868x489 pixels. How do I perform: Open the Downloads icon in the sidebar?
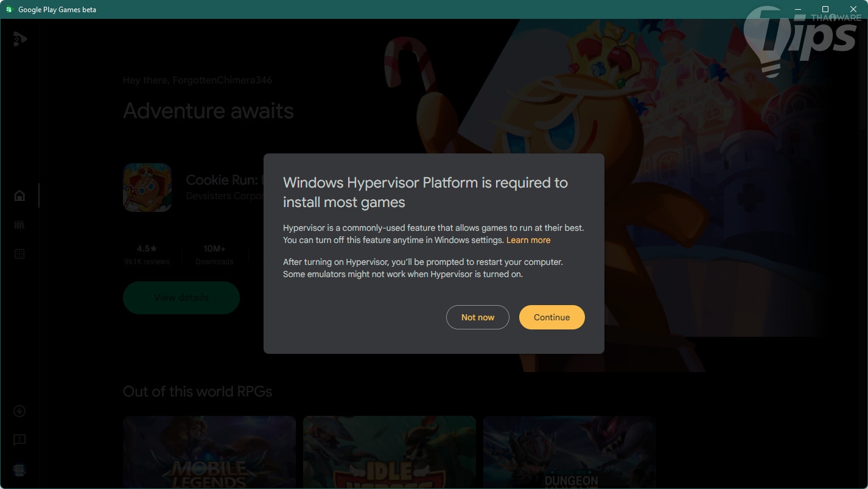[x=19, y=411]
